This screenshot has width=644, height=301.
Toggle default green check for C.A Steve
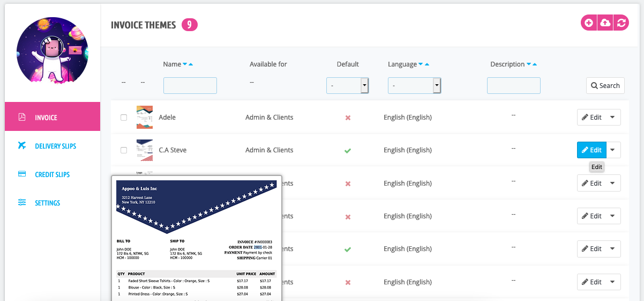[348, 151]
